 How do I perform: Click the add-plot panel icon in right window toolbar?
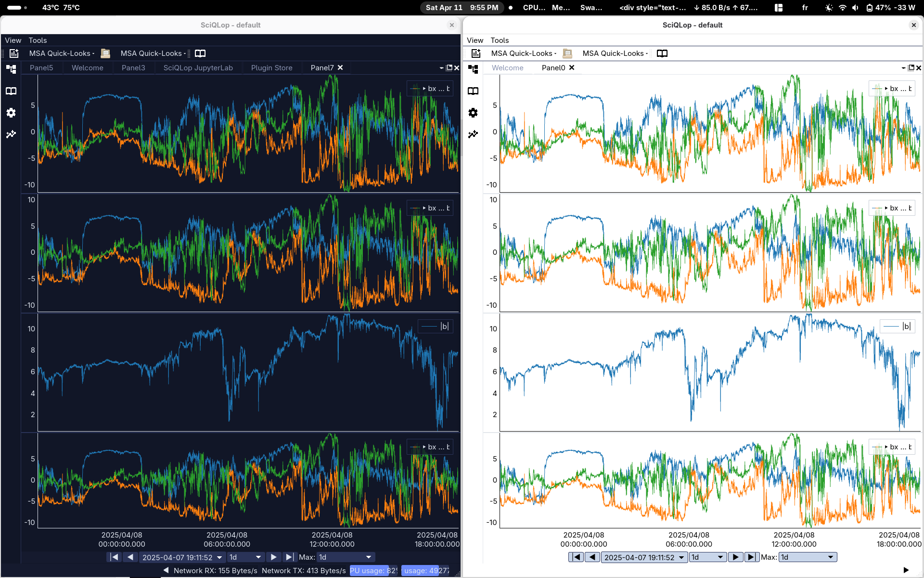[x=476, y=53]
